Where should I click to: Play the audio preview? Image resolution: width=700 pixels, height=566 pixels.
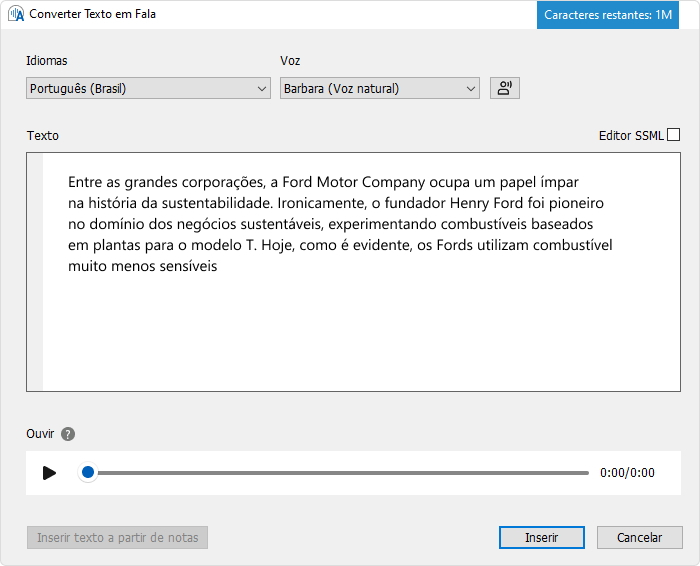(49, 473)
